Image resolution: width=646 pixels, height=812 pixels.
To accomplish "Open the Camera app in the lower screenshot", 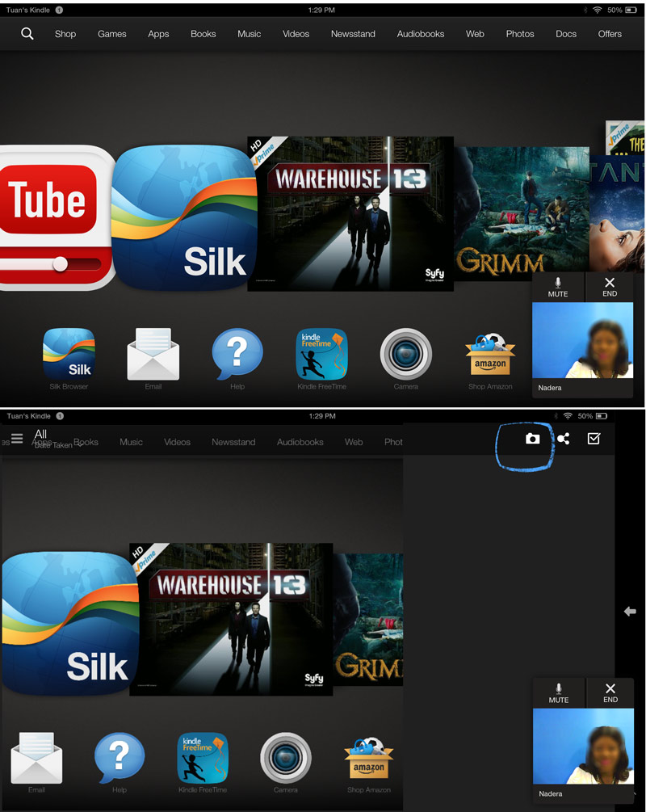I will click(x=286, y=758).
